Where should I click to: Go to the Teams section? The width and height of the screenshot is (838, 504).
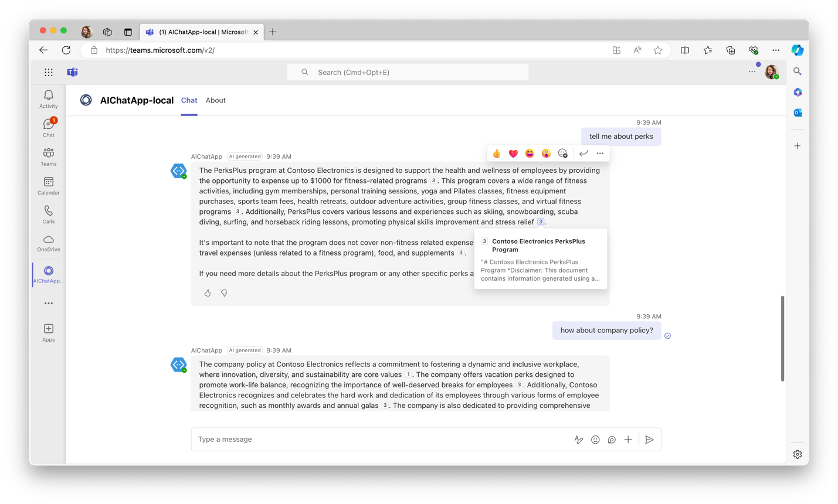(x=49, y=157)
